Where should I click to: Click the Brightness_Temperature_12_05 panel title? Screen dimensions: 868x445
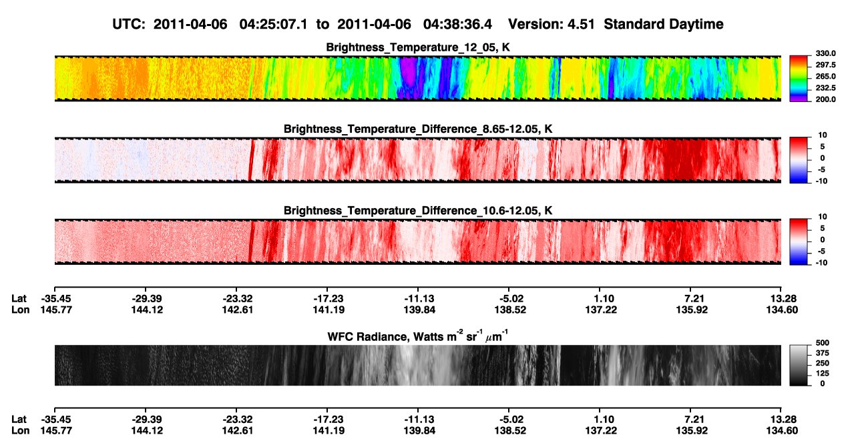click(418, 47)
